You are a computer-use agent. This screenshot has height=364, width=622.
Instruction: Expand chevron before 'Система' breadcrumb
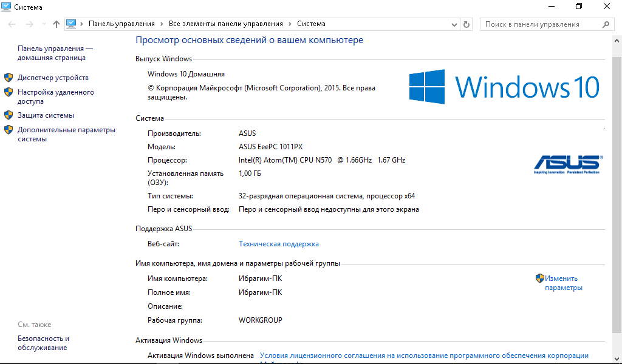[290, 24]
